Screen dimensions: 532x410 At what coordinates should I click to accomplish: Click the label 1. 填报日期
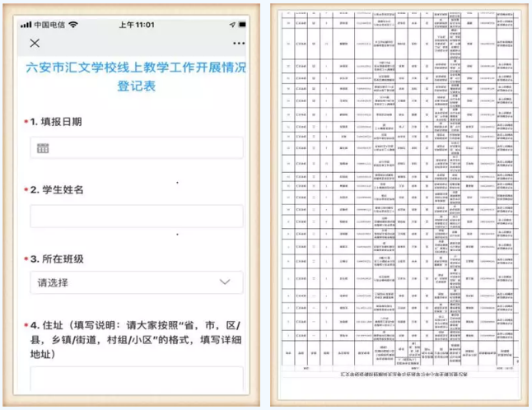56,122
